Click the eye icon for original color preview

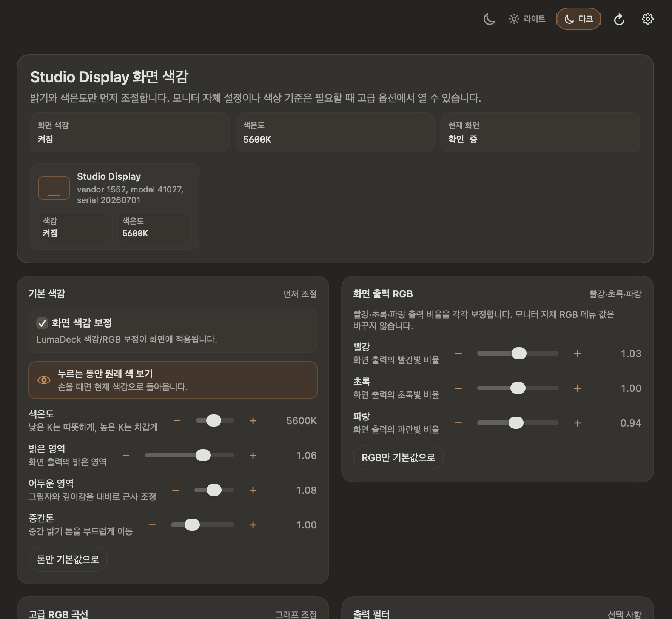(x=44, y=380)
